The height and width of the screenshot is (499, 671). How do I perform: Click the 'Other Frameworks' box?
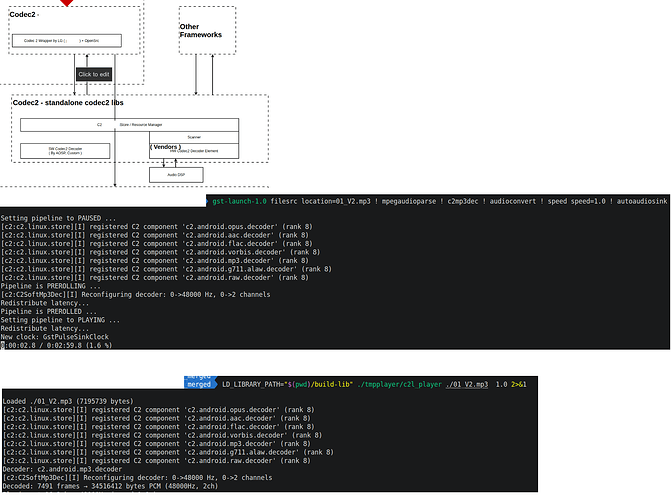(207, 30)
